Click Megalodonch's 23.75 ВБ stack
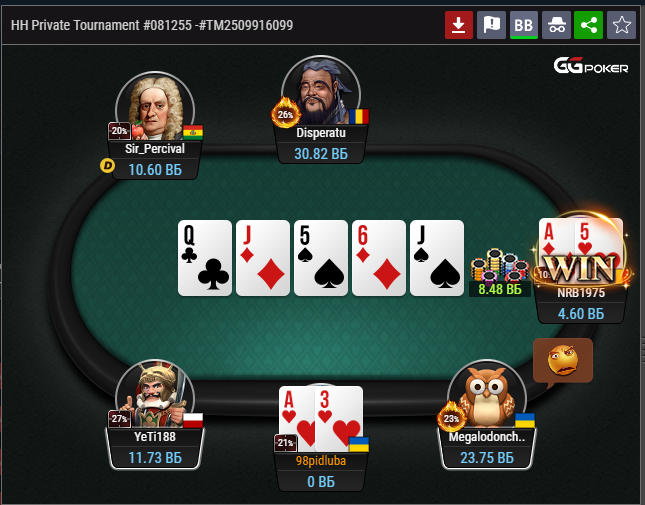Screen dimensions: 645x505 point(487,458)
